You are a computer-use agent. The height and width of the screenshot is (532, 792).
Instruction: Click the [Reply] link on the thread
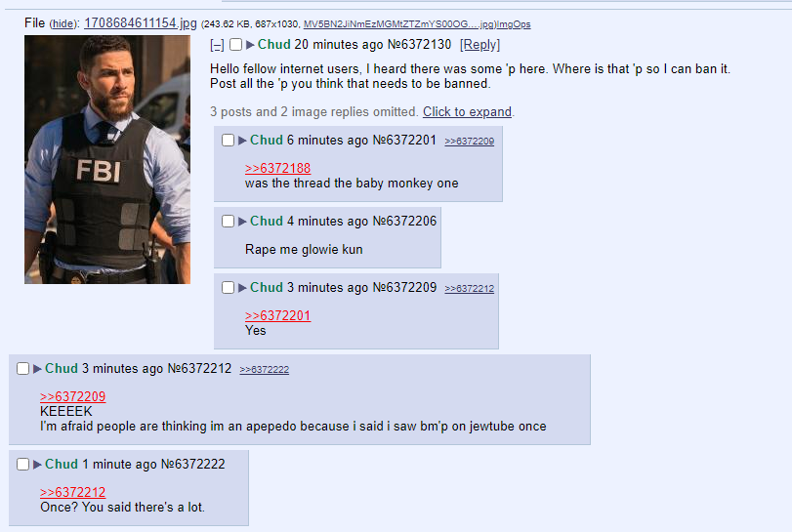pyautogui.click(x=479, y=45)
